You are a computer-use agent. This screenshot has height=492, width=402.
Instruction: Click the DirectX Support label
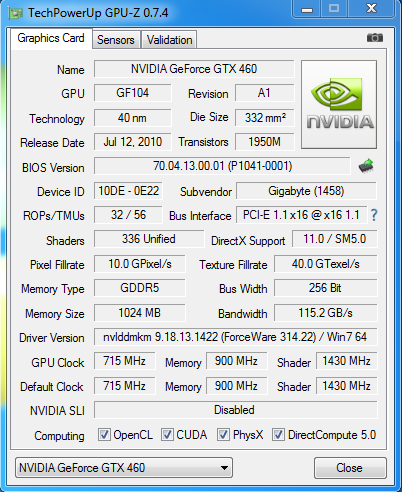(248, 241)
